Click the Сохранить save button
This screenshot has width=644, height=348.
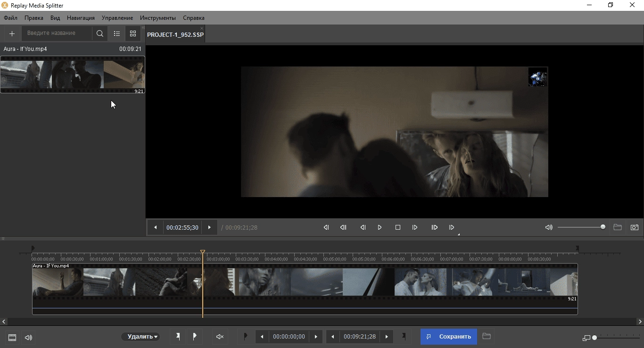(449, 337)
